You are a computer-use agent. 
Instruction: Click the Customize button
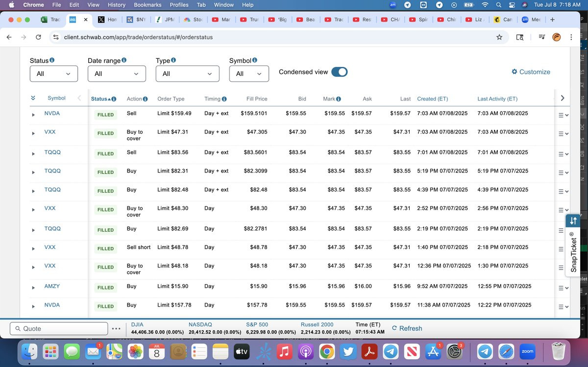[531, 72]
